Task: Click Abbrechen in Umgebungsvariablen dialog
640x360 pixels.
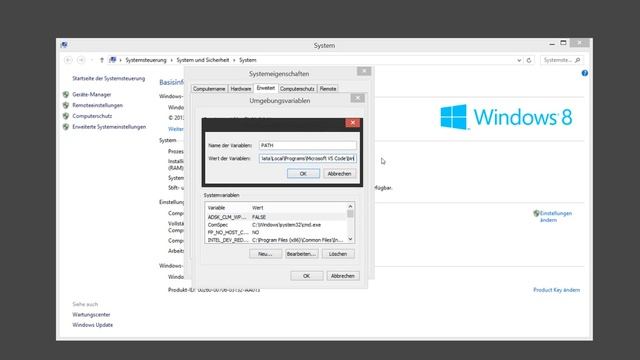Action: pos(343,276)
